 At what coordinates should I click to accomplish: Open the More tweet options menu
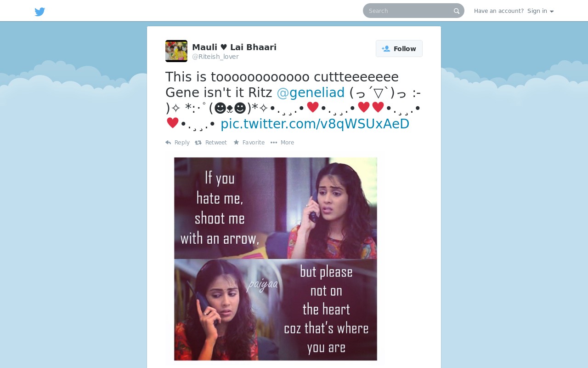pyautogui.click(x=282, y=143)
